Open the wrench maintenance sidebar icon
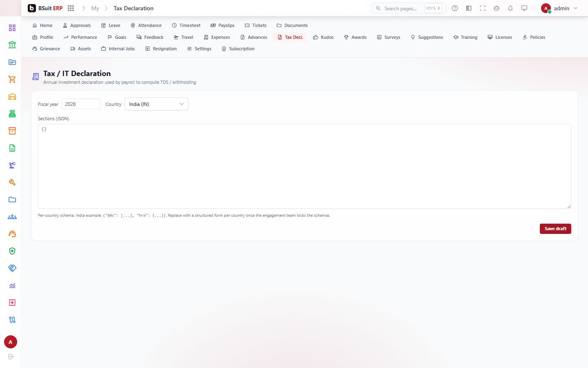The image size is (588, 368). (12, 182)
